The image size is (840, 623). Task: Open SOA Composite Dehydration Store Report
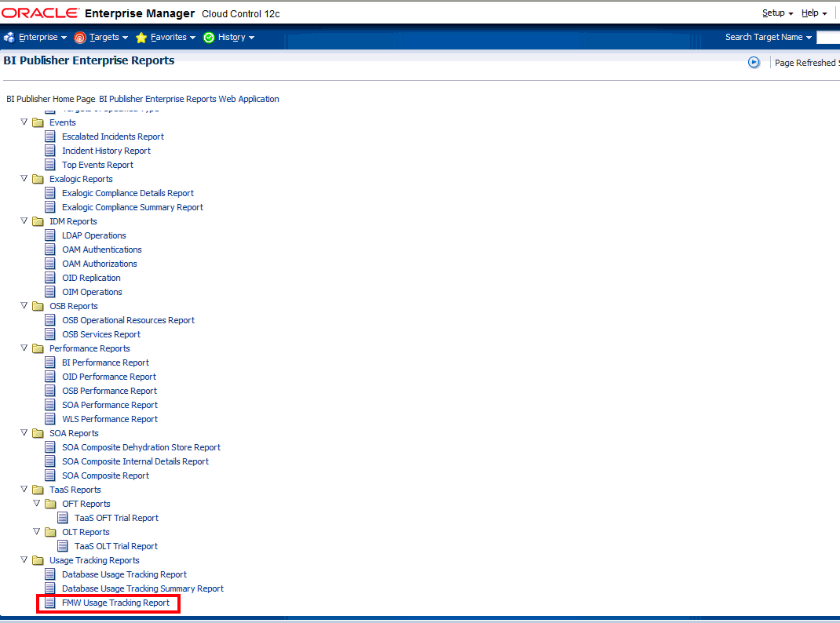pyautogui.click(x=141, y=447)
